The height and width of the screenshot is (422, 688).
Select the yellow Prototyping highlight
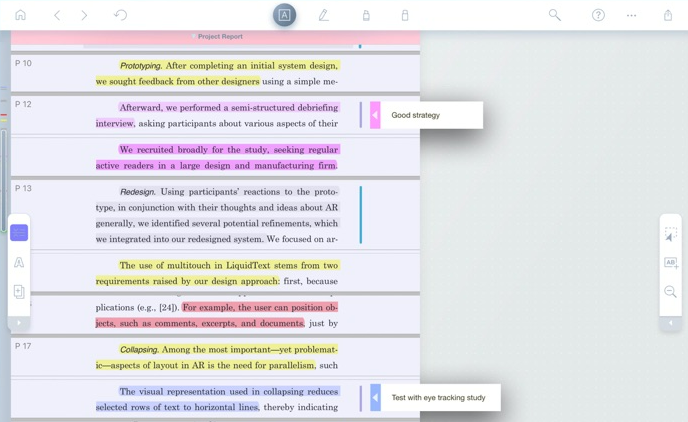point(218,73)
